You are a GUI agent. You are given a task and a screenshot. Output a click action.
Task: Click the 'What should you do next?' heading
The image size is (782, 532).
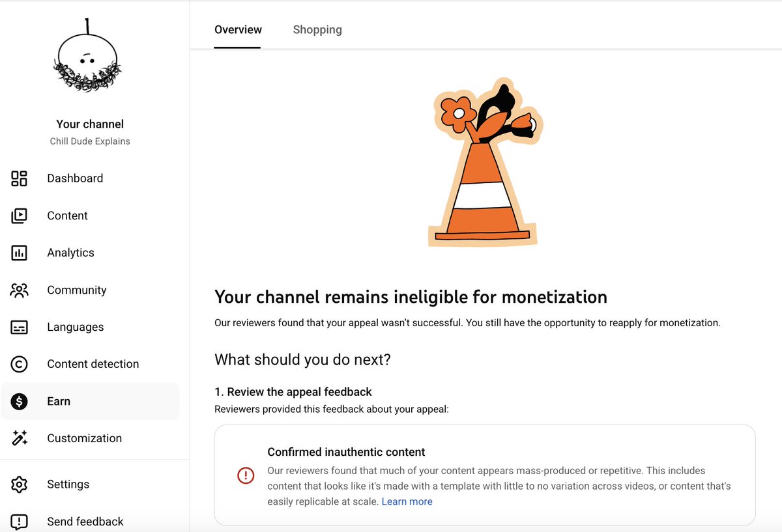[x=302, y=360]
